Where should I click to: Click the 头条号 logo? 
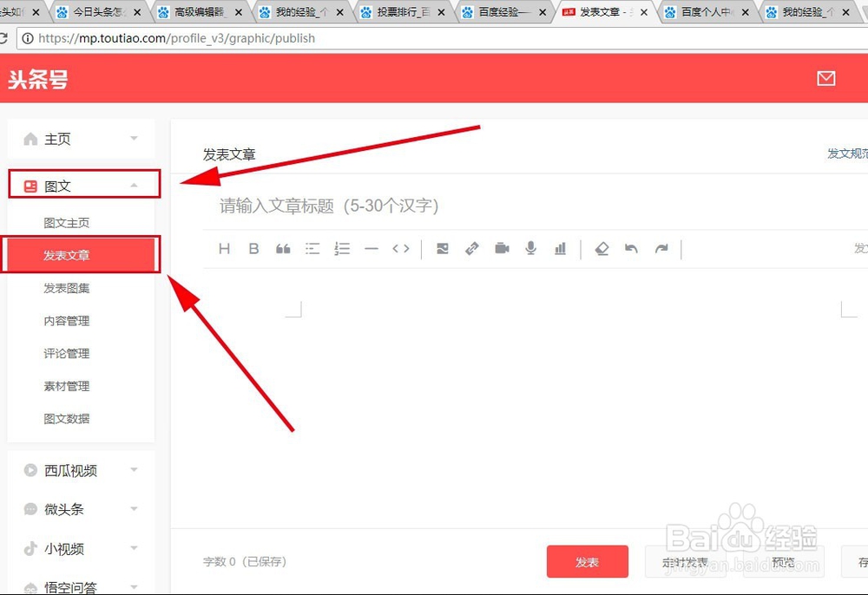pos(37,79)
